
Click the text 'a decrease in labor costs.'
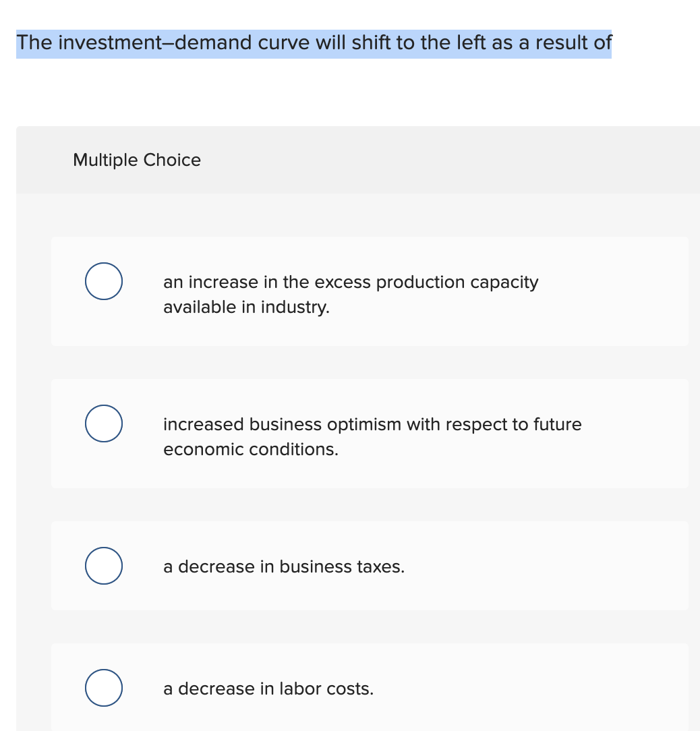[268, 689]
